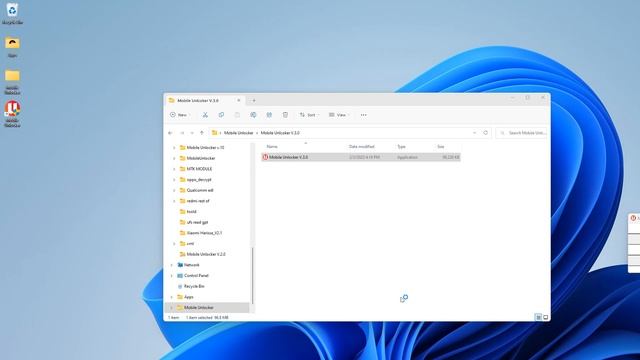Click the file's date modified cell

[x=364, y=157]
